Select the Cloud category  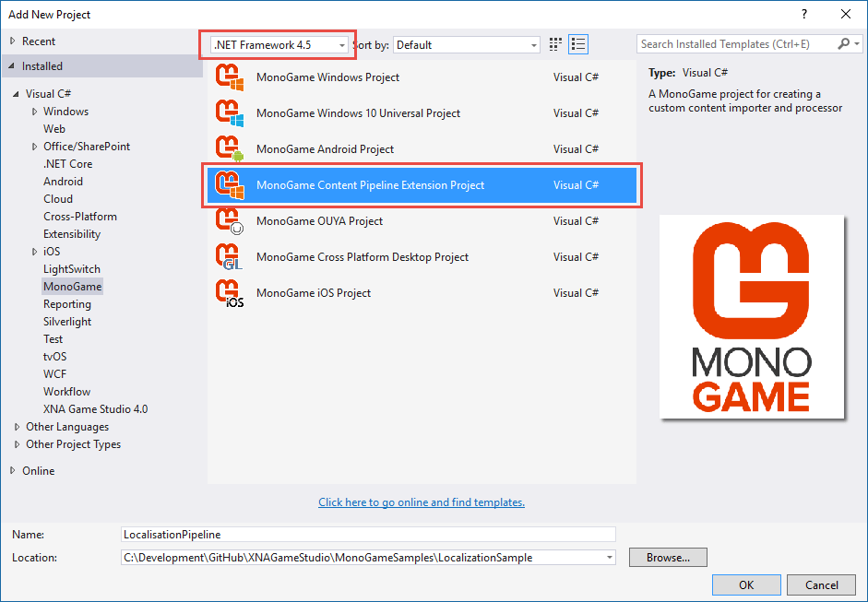point(58,199)
